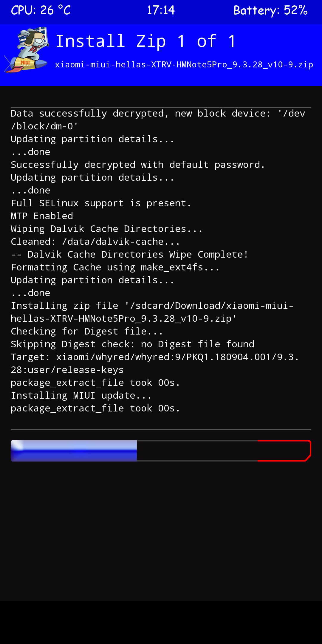Tap the "MTP Enabled" log line
This screenshot has width=322, height=644.
pos(42,216)
